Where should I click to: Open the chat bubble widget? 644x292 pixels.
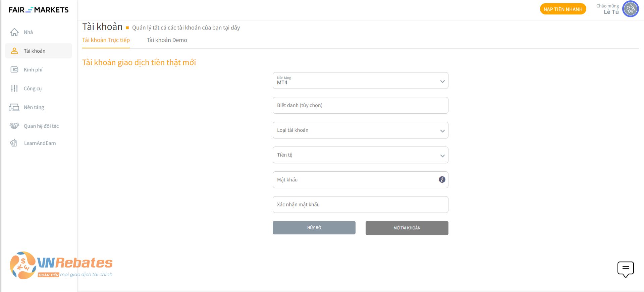pyautogui.click(x=626, y=270)
